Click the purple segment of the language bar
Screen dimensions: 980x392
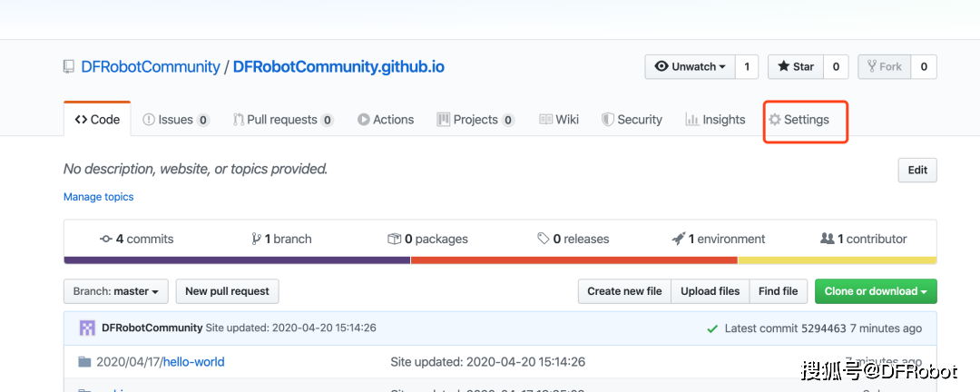(237, 260)
